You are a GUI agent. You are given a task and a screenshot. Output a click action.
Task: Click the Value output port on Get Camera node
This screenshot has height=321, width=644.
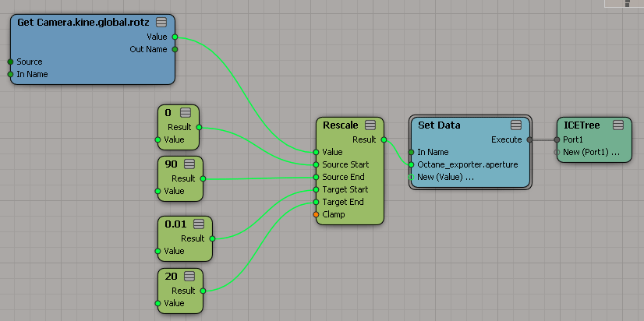[175, 37]
